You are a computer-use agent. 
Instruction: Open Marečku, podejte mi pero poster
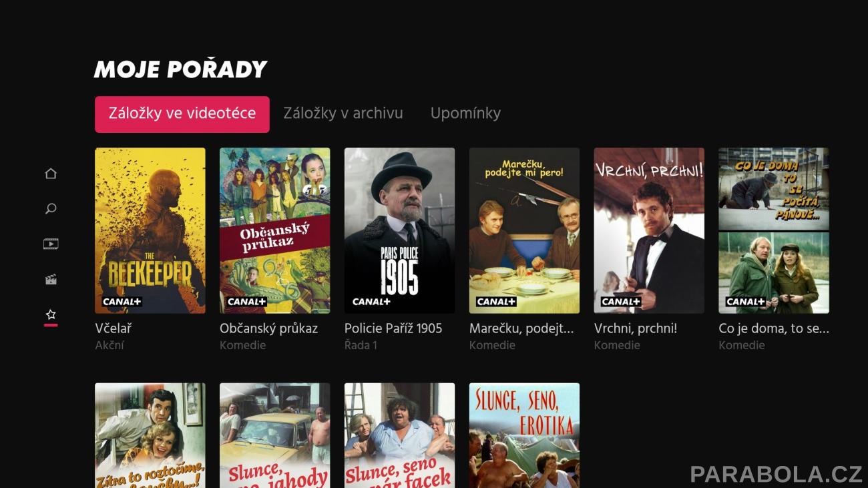point(524,230)
